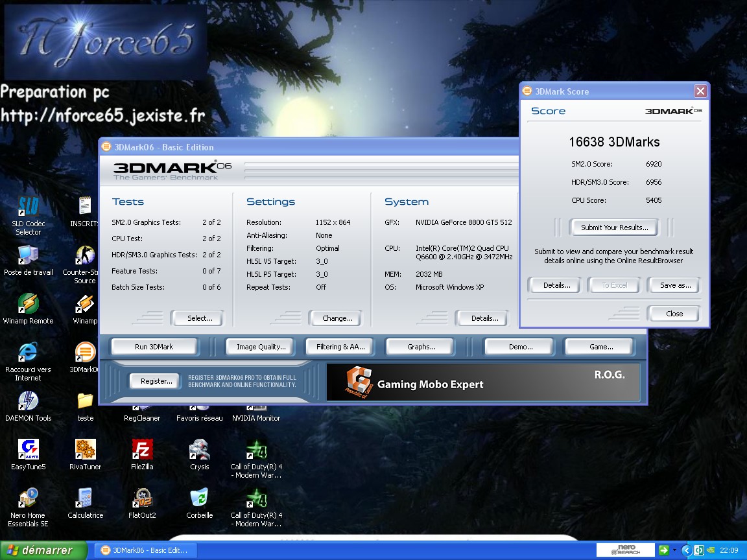This screenshot has height=560, width=747.
Task: Launch the Crysis game icon
Action: (199, 450)
